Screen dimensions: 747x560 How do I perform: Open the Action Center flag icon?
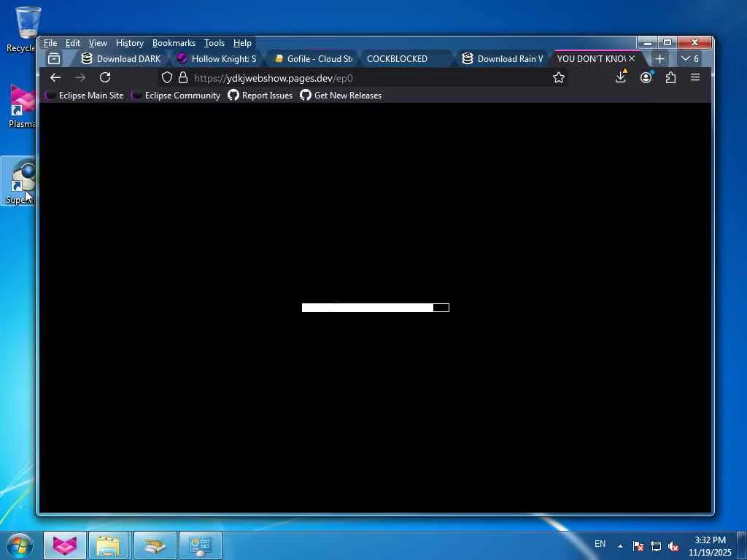click(x=638, y=546)
